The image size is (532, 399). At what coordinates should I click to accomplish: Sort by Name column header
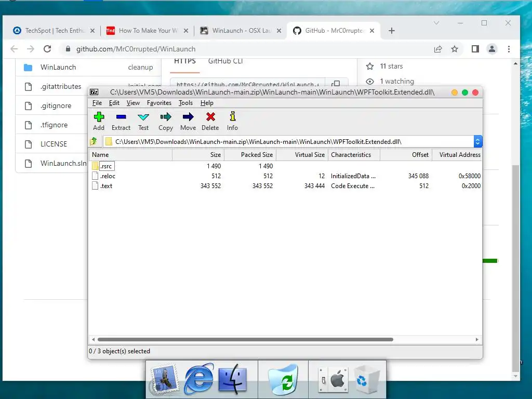pos(130,155)
